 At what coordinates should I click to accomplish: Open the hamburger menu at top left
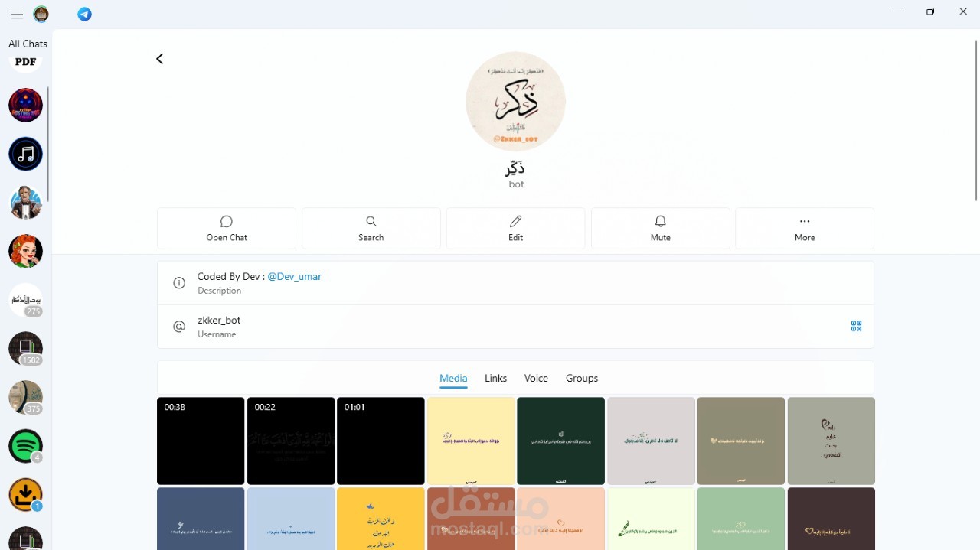pos(17,14)
